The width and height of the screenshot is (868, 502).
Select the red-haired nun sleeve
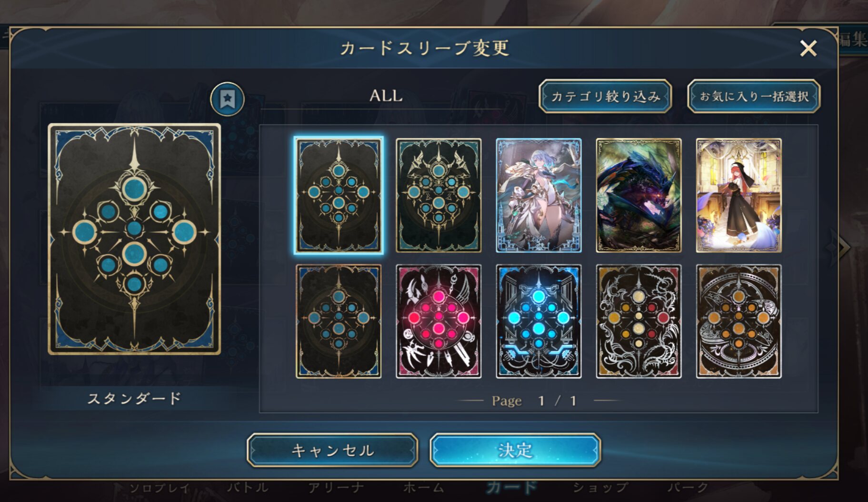pos(738,195)
